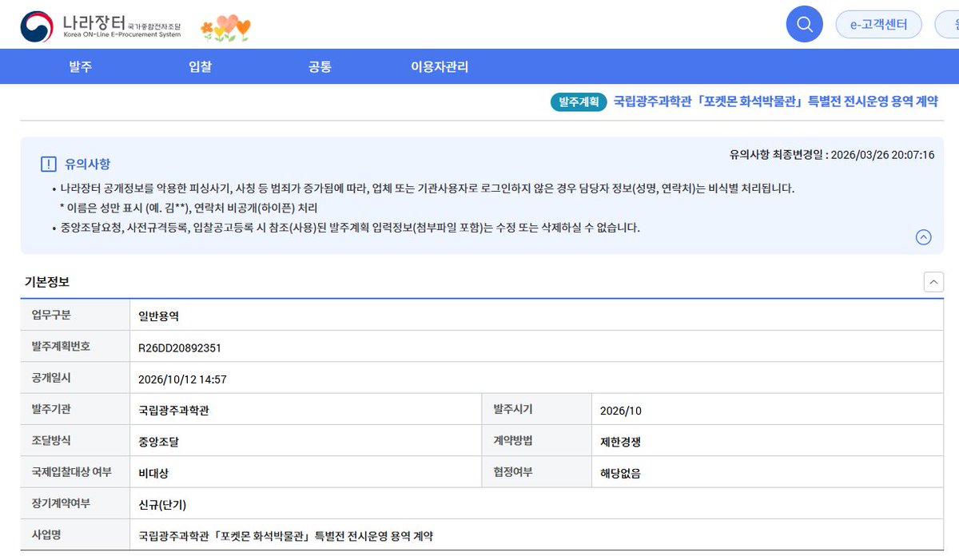Collapse the 유의사항 notice box chevron
Screen dimensions: 959x560
[923, 236]
